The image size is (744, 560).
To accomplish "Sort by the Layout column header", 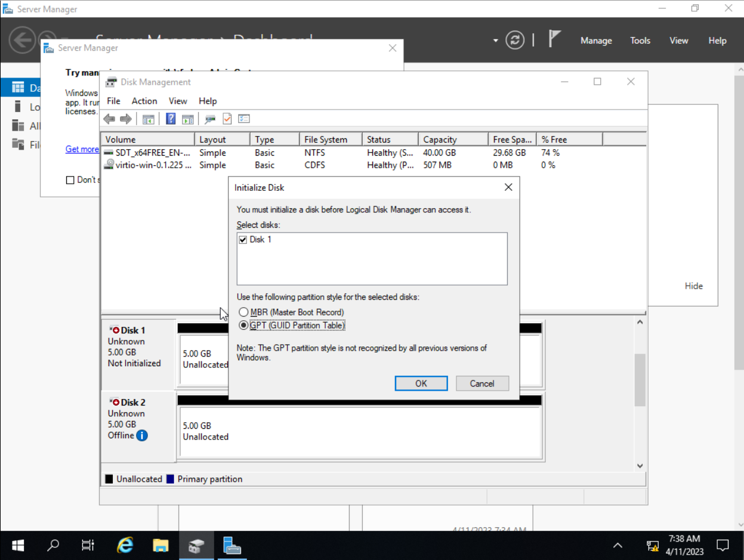I will pos(223,140).
